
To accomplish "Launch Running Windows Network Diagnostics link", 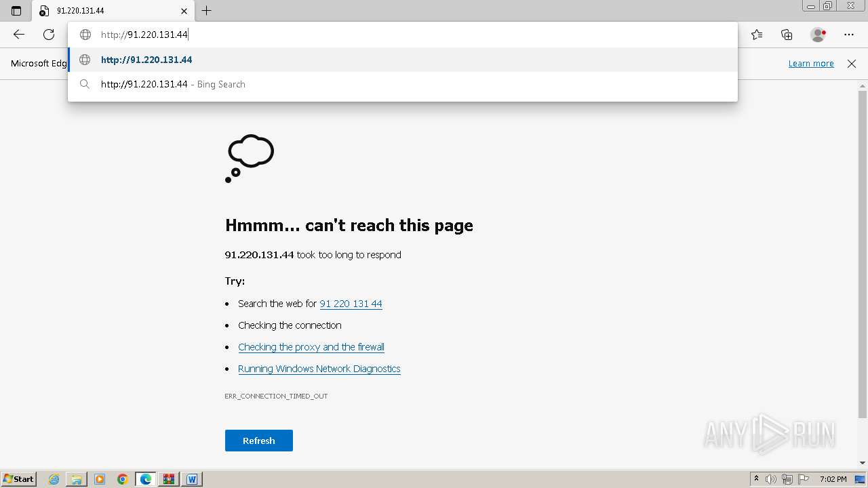I will 319,369.
